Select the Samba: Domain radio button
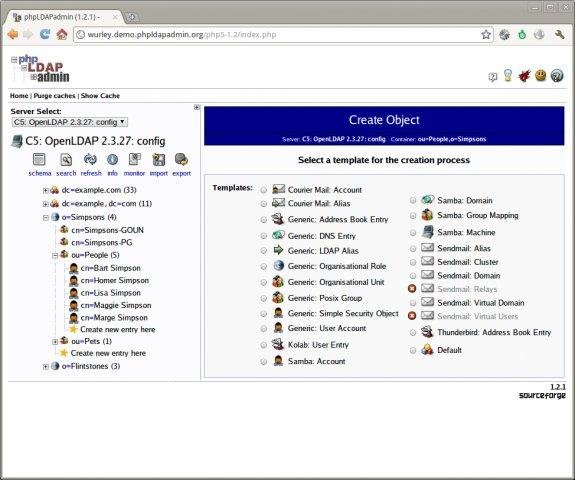The image size is (575, 480). click(413, 200)
